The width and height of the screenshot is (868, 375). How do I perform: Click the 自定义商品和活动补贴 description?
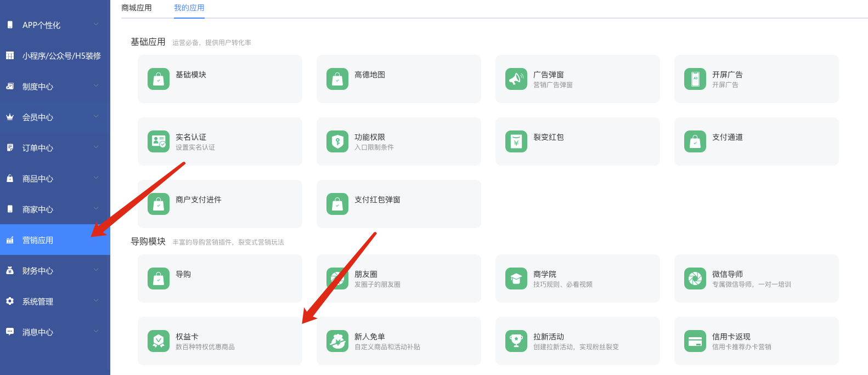[x=387, y=347]
